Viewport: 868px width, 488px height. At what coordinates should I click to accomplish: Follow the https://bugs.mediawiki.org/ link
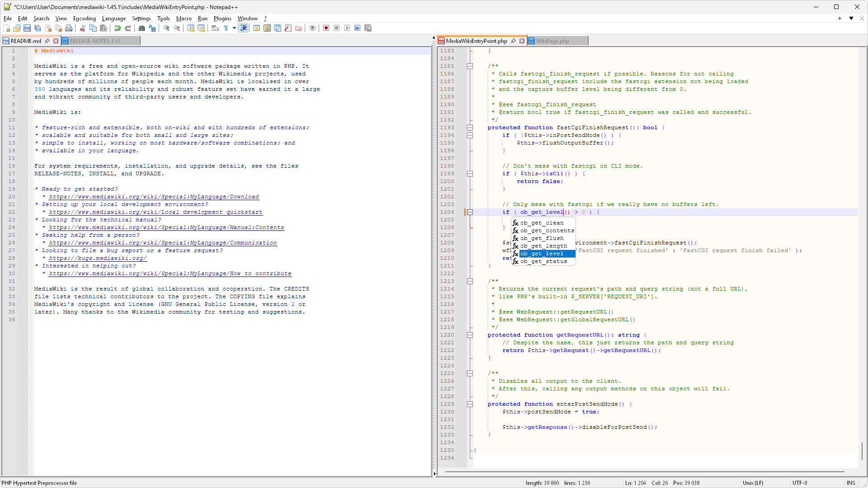point(98,258)
